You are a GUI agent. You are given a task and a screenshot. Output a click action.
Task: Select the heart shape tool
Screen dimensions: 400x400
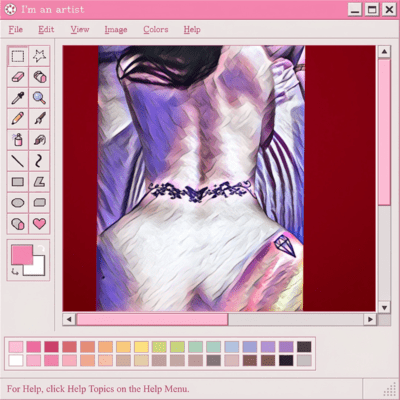coord(39,224)
